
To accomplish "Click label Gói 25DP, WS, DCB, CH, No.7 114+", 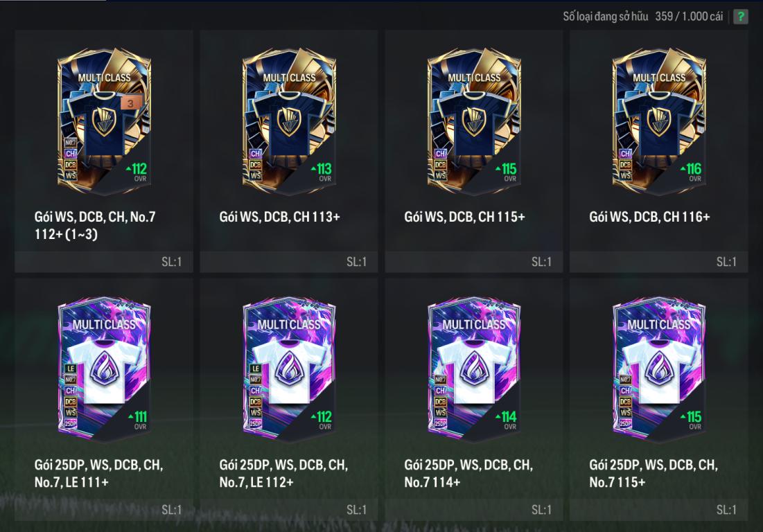I will click(x=468, y=473).
